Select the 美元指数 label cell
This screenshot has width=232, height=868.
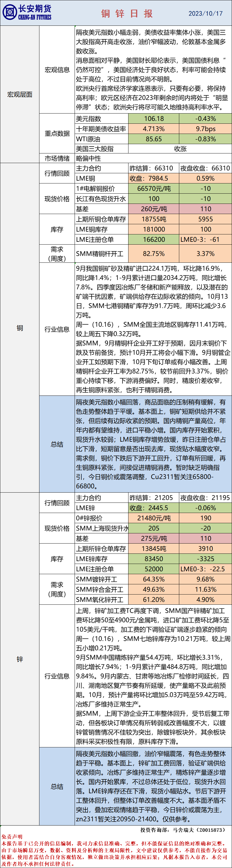(101, 119)
